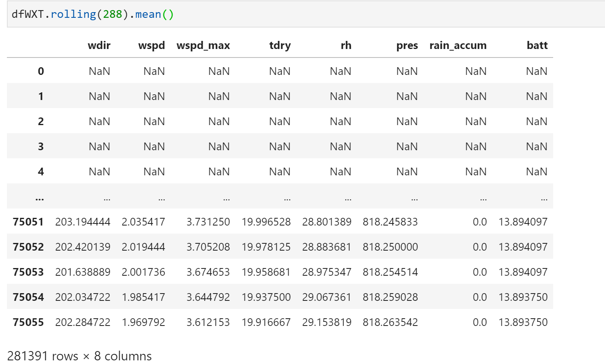Select the rain_accum column header
605x364 pixels.
[458, 45]
